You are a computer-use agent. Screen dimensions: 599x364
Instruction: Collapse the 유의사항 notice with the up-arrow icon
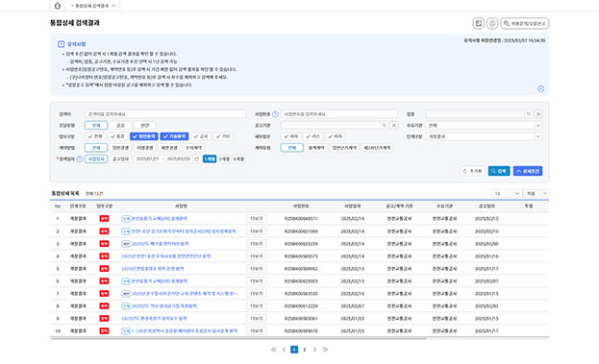540,88
